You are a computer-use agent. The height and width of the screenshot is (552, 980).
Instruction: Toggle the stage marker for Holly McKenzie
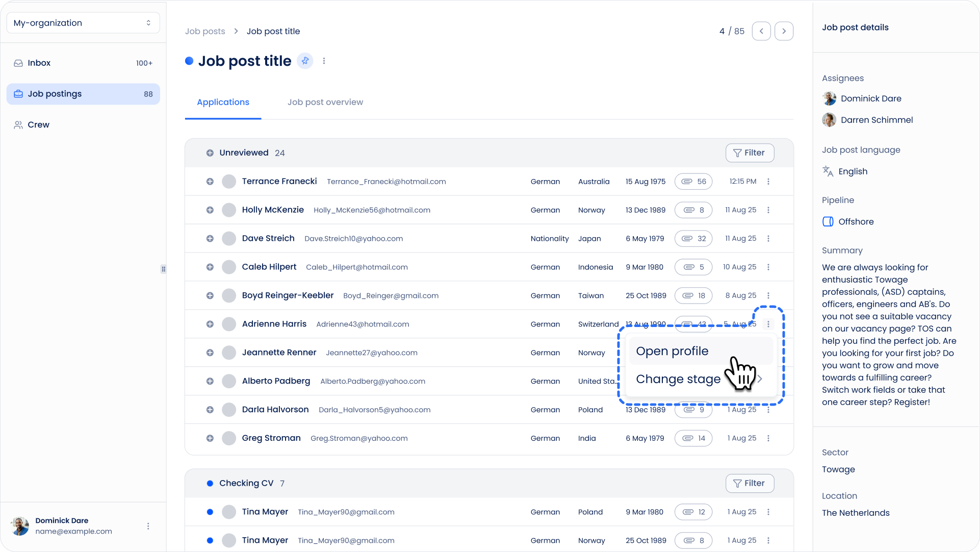coord(210,210)
